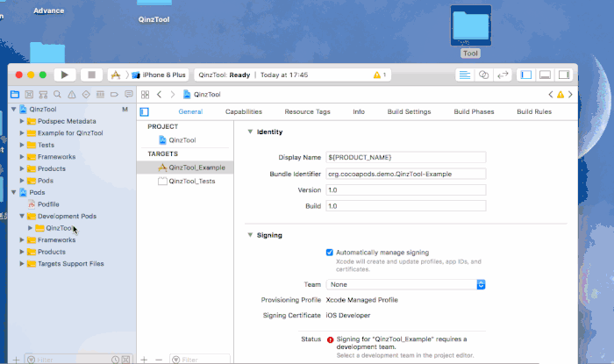Viewport: 614px width, 364px height.
Task: Collapse the Identity section
Action: point(250,132)
